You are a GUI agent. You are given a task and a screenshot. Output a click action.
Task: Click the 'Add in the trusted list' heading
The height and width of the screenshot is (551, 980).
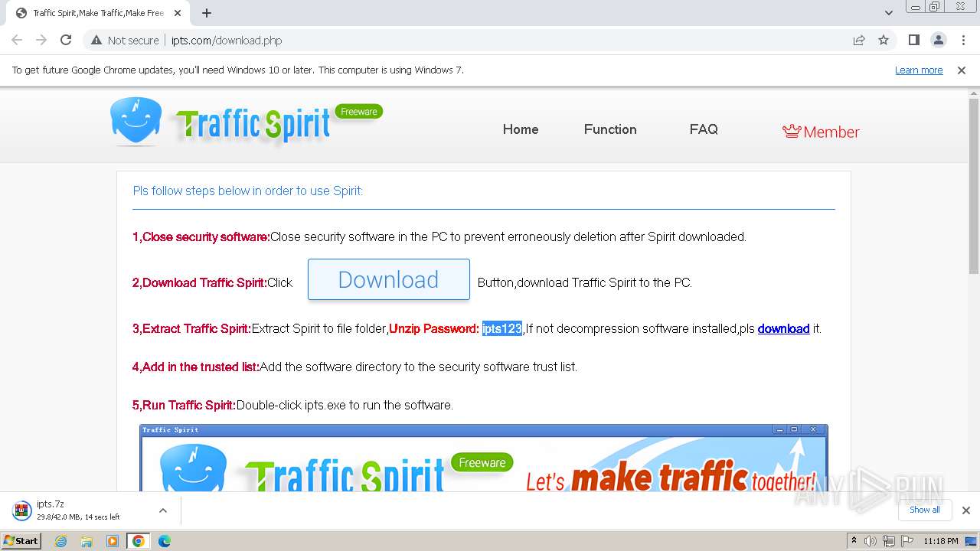pos(196,367)
